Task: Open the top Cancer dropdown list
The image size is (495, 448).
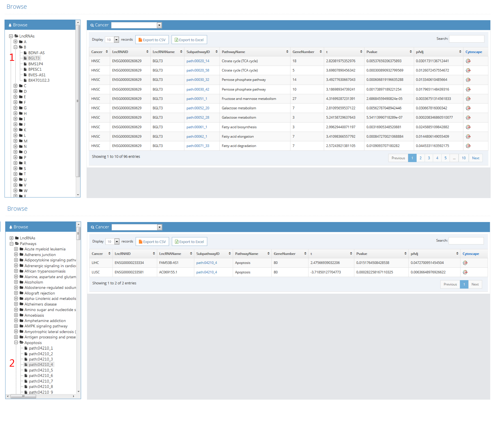Action: point(159,25)
